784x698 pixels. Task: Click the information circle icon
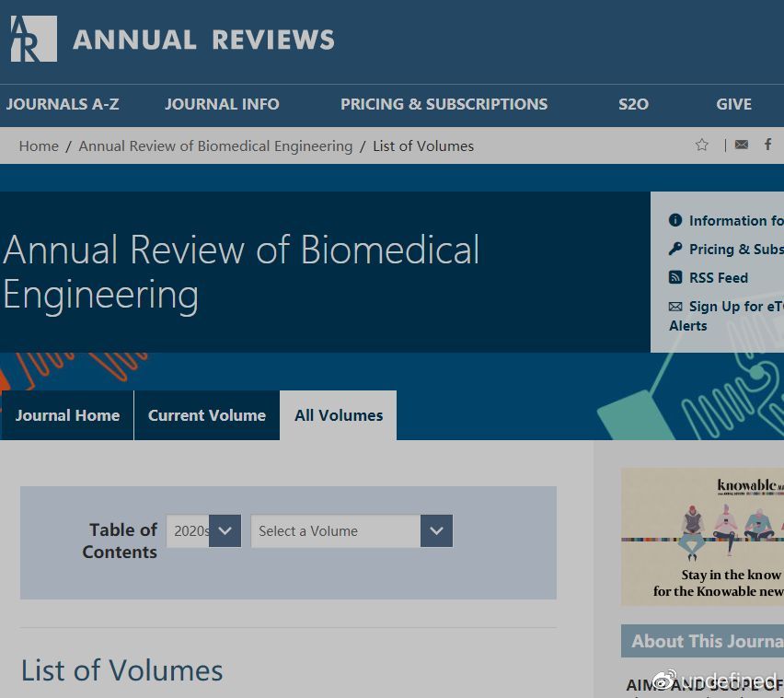(675, 220)
